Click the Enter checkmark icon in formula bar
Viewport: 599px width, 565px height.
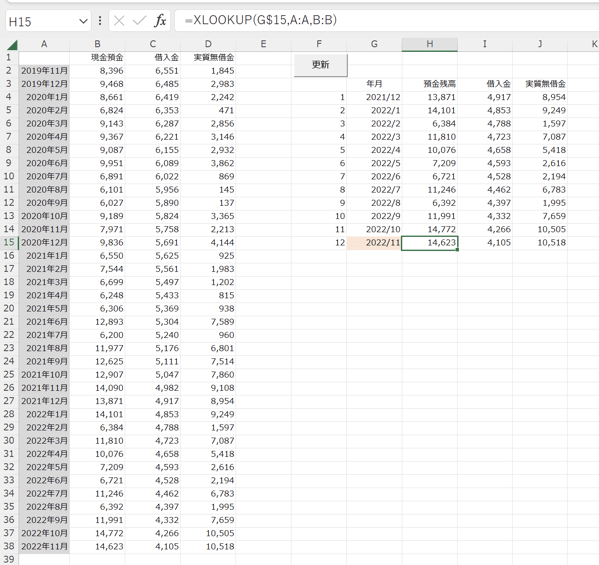(x=139, y=21)
